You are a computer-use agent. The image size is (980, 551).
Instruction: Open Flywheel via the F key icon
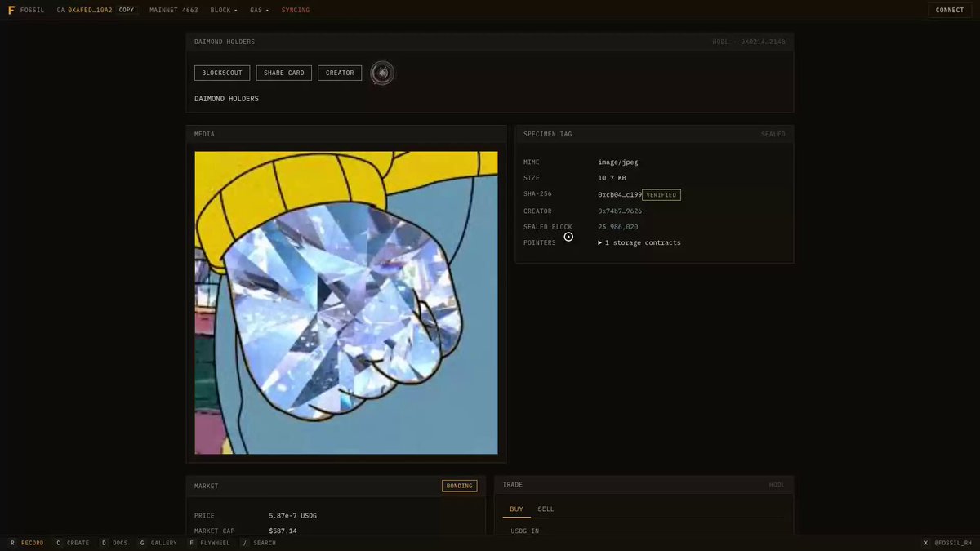click(x=192, y=543)
